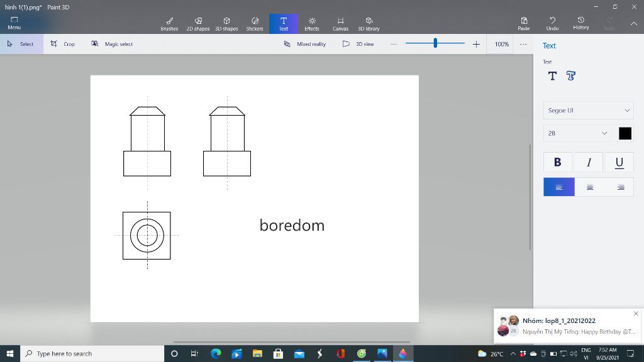Toggle Italic formatting
644x362 pixels.
589,162
